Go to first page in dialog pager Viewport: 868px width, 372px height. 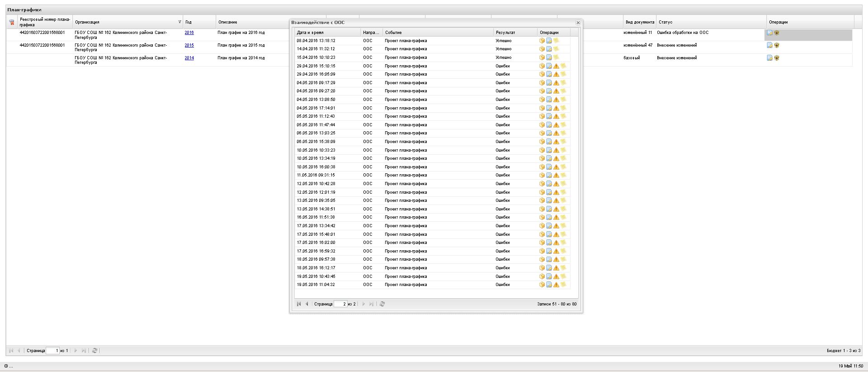pyautogui.click(x=299, y=304)
